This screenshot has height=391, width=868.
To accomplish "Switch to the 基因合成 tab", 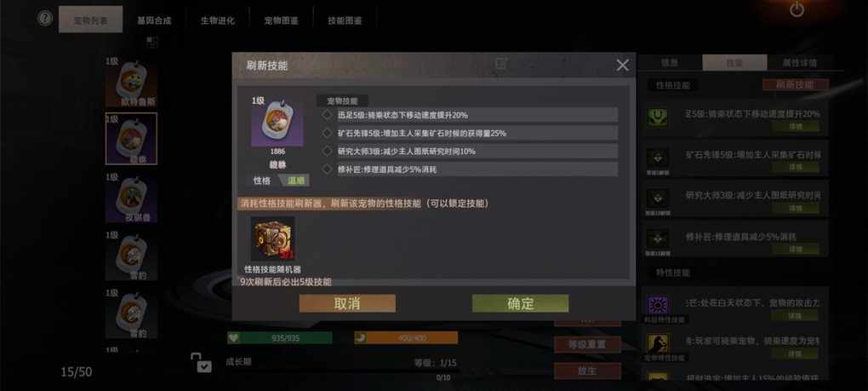I will click(x=154, y=20).
